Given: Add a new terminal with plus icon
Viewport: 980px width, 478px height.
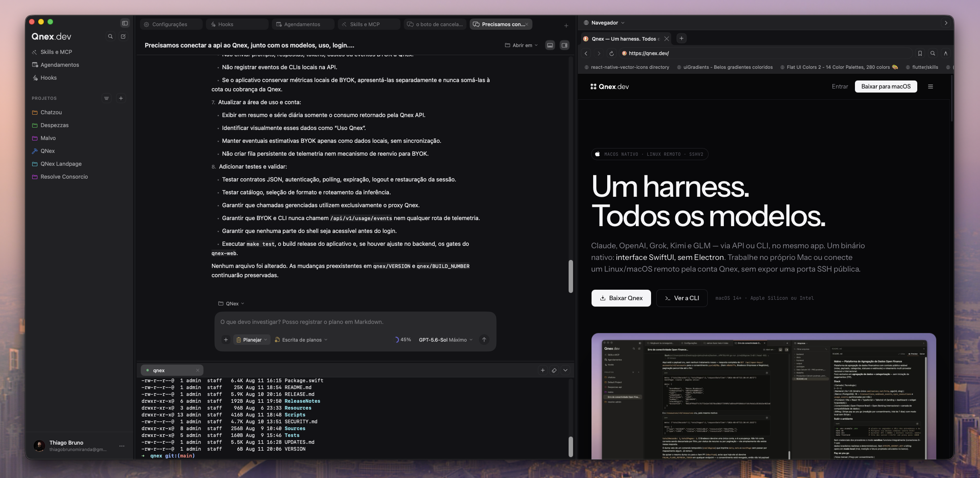Looking at the screenshot, I should pos(543,370).
